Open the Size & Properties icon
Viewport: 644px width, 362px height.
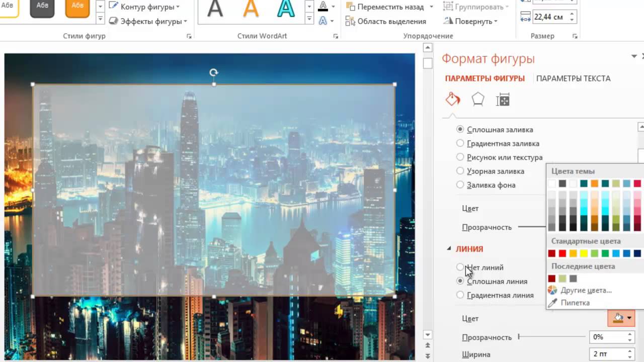[503, 100]
